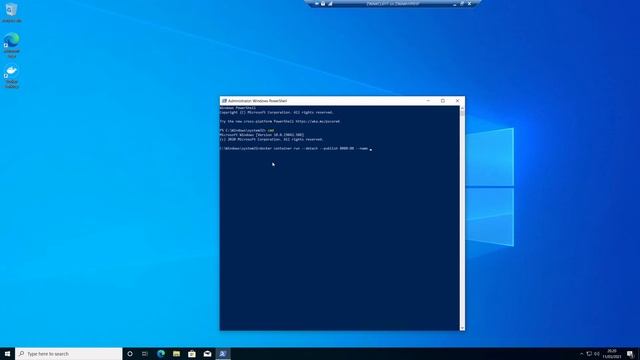Click the PowerShell scrollbar up arrow
640x360 pixels.
[462, 108]
